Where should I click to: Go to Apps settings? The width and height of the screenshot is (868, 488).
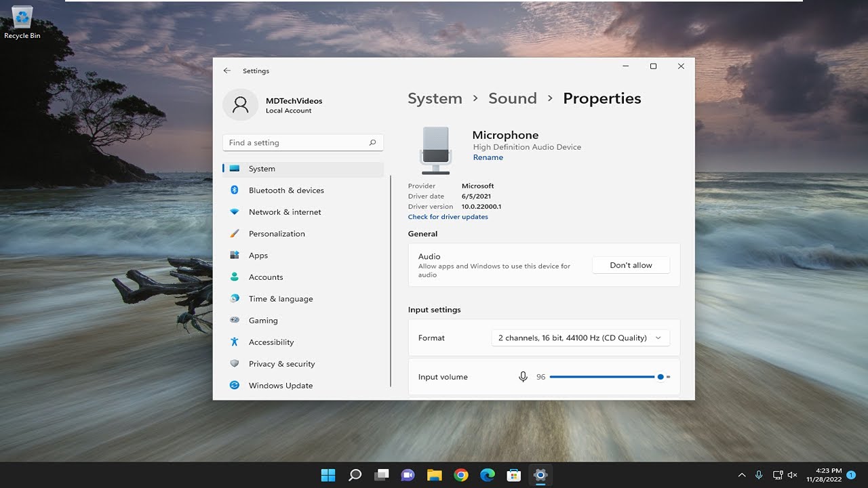pyautogui.click(x=303, y=256)
